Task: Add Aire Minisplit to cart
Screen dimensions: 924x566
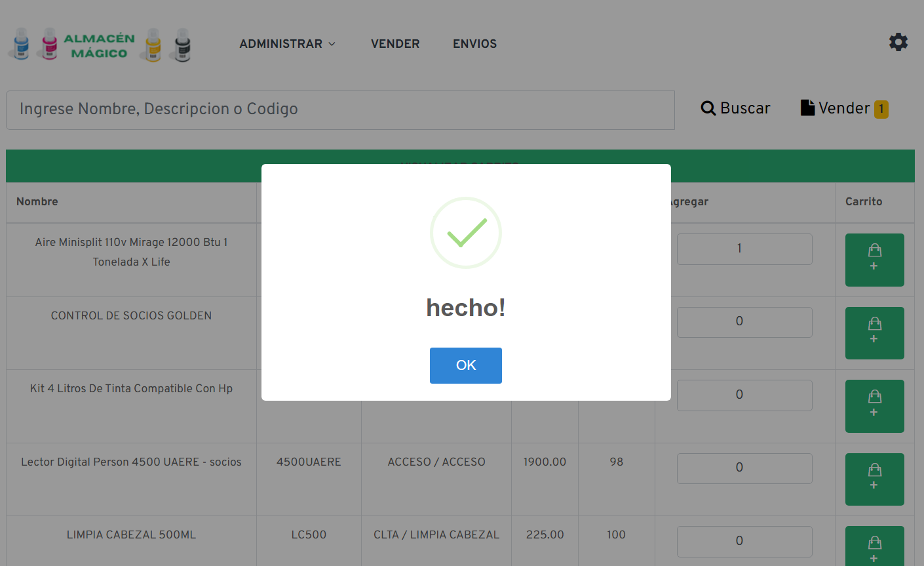Action: (x=874, y=260)
